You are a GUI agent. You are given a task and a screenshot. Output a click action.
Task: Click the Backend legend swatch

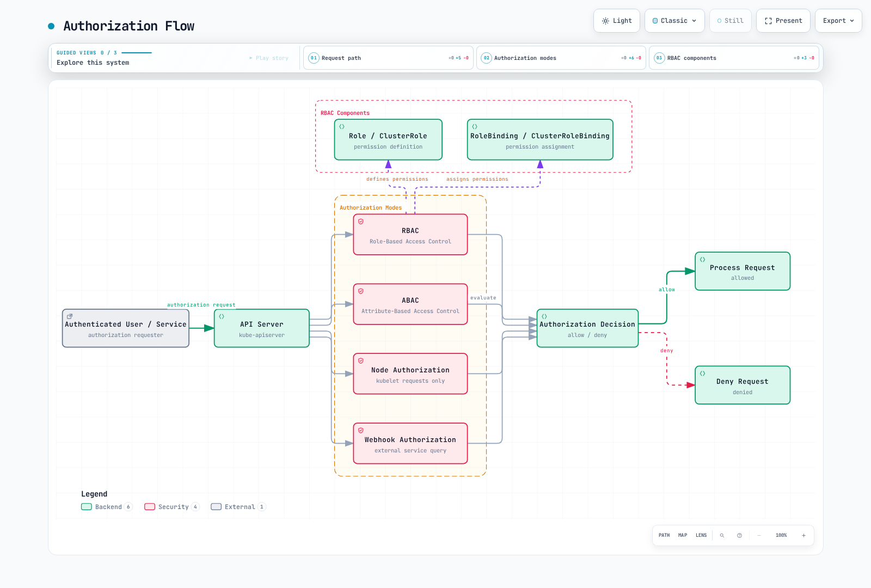[x=87, y=507]
